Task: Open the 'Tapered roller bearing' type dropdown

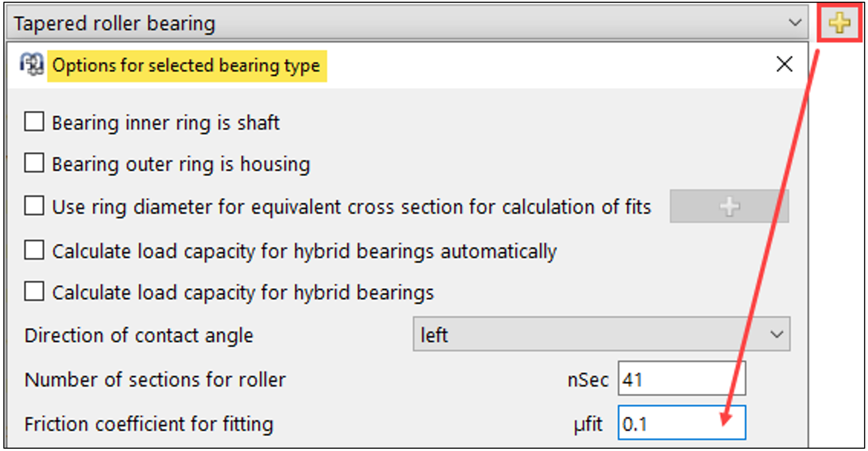Action: pyautogui.click(x=407, y=23)
